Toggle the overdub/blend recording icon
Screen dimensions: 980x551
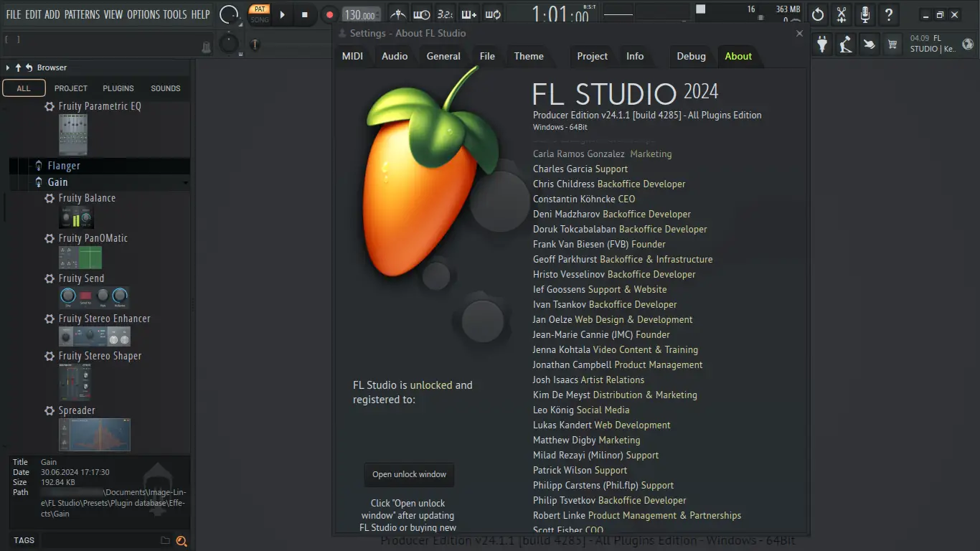[469, 14]
